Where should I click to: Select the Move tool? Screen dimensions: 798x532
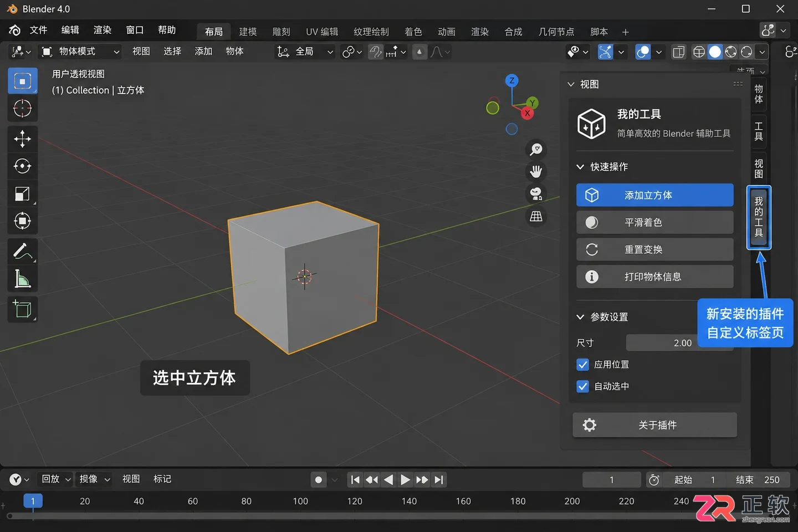click(22, 139)
